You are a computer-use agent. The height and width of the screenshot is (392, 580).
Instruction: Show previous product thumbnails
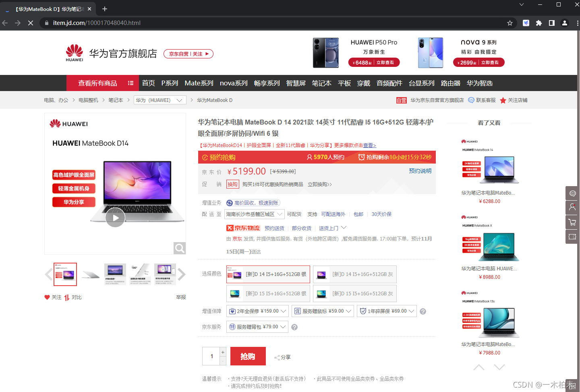click(48, 274)
